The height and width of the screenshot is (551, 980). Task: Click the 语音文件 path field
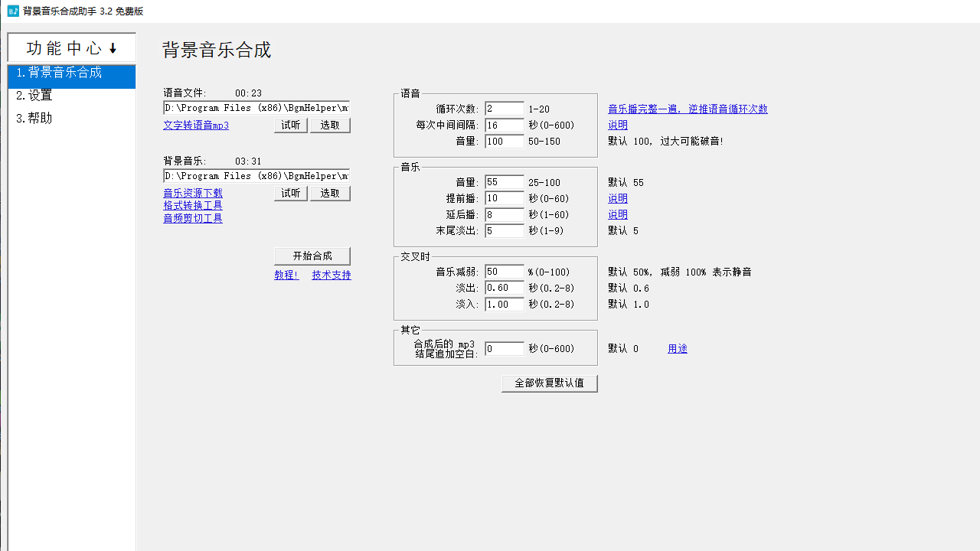pos(256,108)
